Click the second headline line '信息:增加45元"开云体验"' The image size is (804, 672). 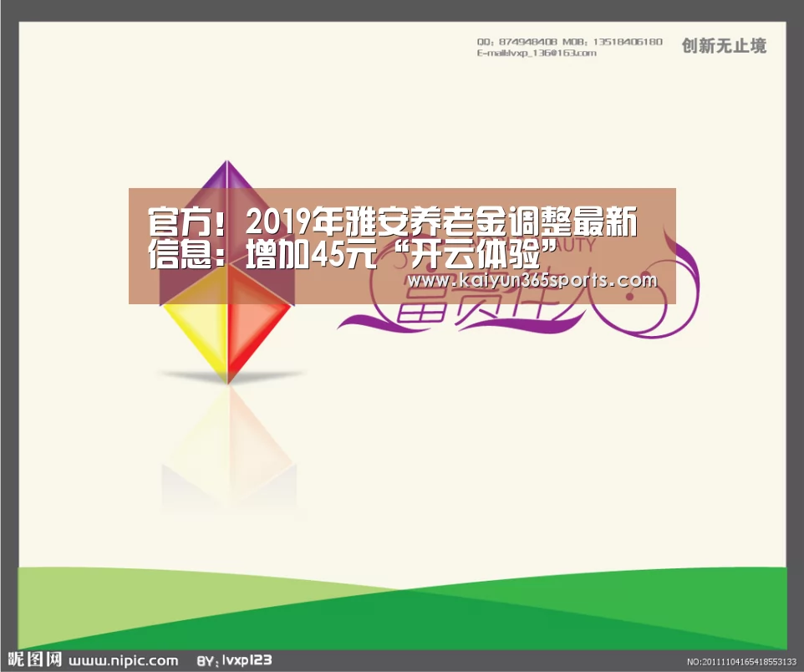(352, 253)
